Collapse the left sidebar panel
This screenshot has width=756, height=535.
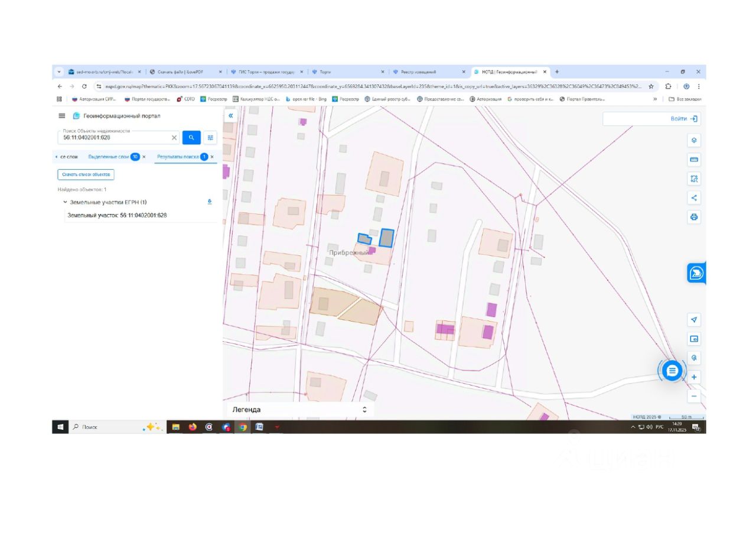(230, 116)
